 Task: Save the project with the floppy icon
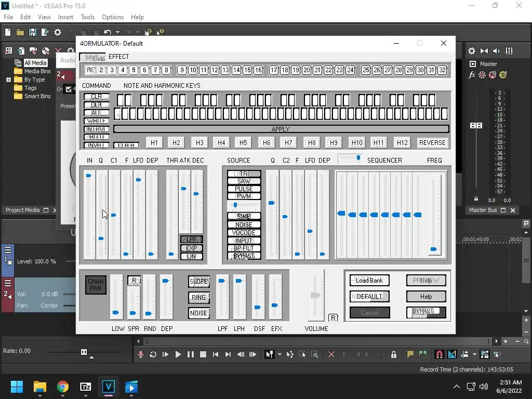(x=33, y=32)
